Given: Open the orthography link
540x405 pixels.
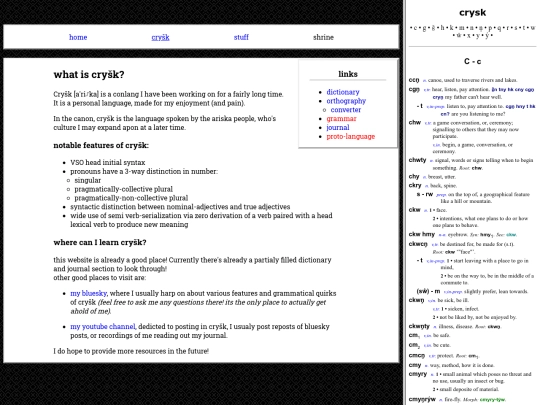Looking at the screenshot, I should point(346,101).
